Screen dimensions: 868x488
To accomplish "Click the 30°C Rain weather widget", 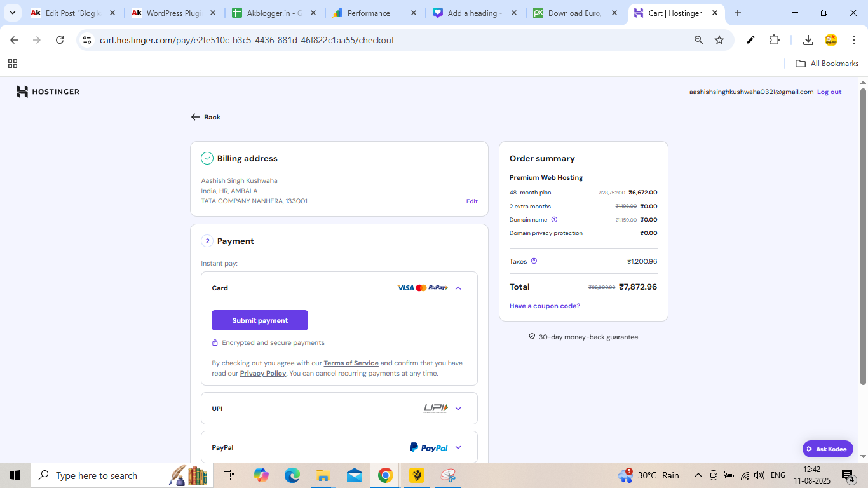I will coord(648,475).
